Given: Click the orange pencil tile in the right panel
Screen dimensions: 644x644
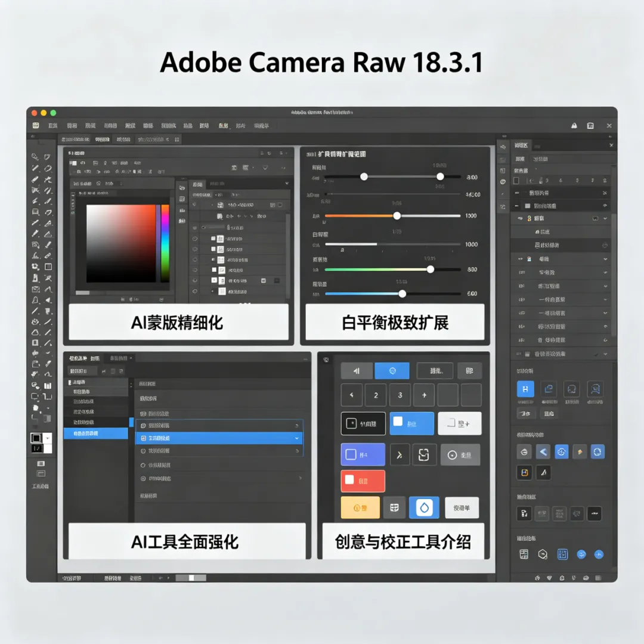Looking at the screenshot, I should [x=580, y=452].
